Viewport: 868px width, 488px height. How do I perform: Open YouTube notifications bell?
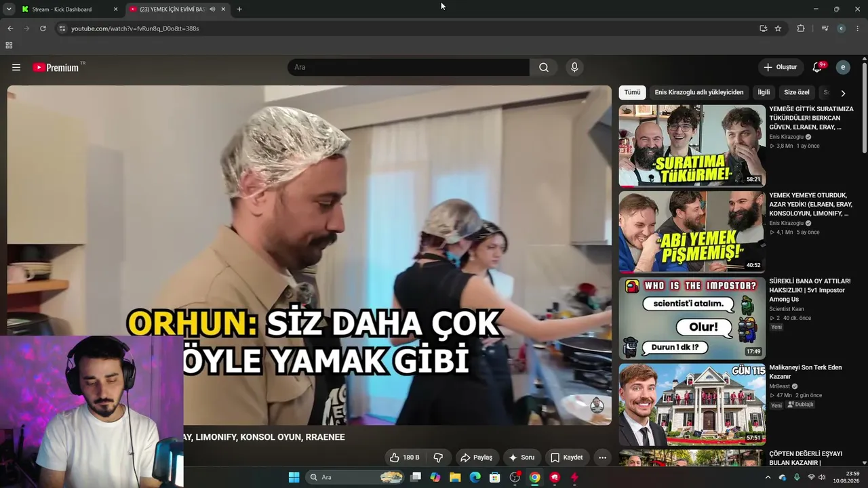coord(817,67)
